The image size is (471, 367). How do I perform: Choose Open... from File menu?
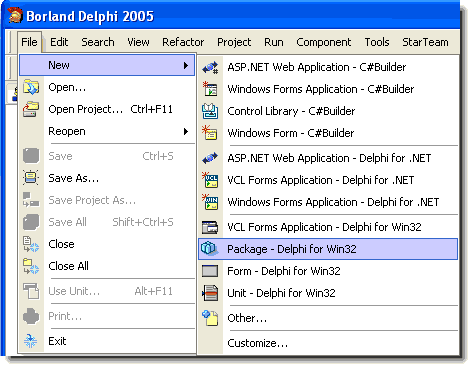tap(107, 87)
